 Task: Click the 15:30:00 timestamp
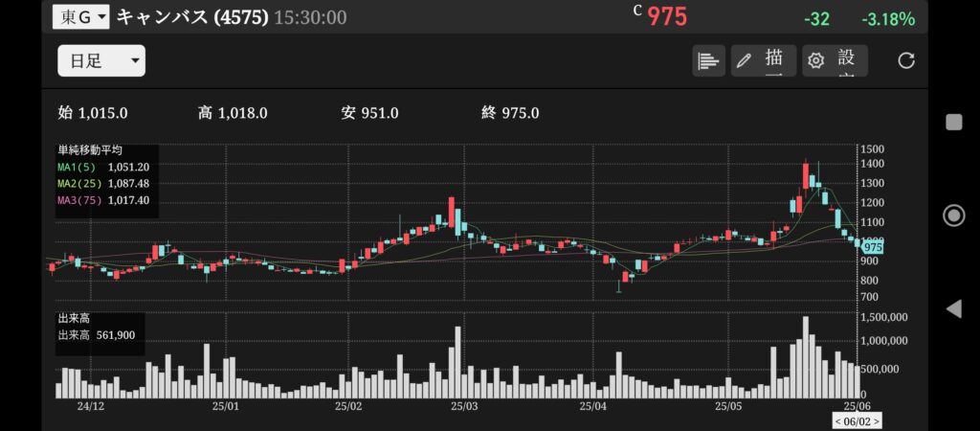[311, 17]
